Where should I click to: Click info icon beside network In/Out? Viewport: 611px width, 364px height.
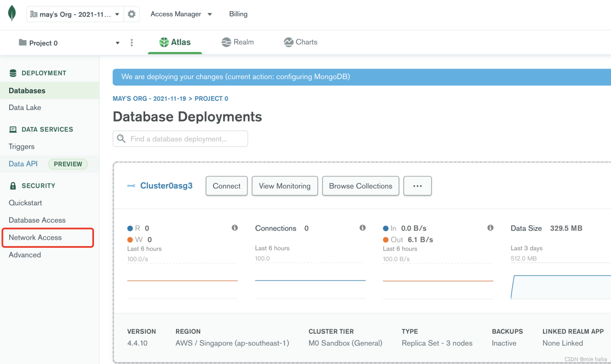(490, 228)
